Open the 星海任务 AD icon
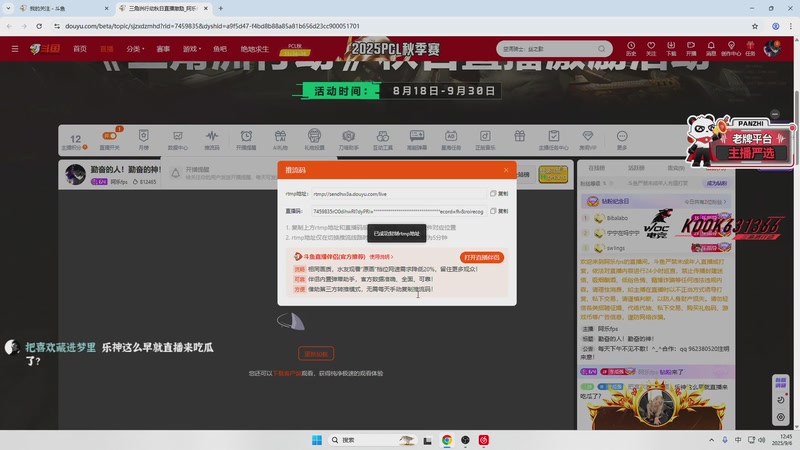The height and width of the screenshot is (450, 800). click(x=451, y=139)
